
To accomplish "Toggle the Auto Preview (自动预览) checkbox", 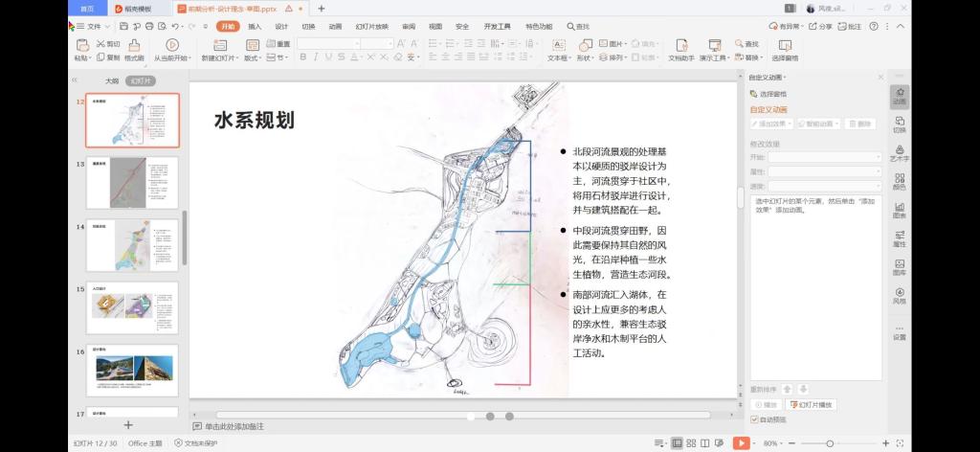I will click(754, 419).
